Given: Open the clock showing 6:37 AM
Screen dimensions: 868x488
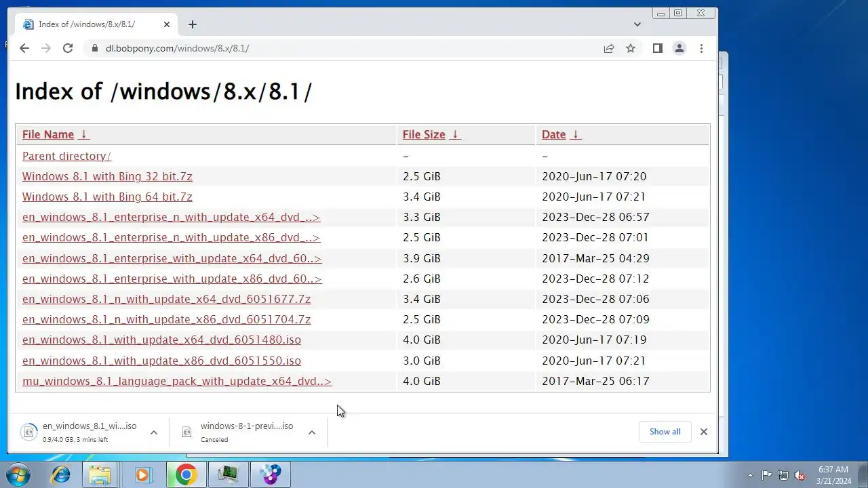Looking at the screenshot, I should pyautogui.click(x=833, y=474).
